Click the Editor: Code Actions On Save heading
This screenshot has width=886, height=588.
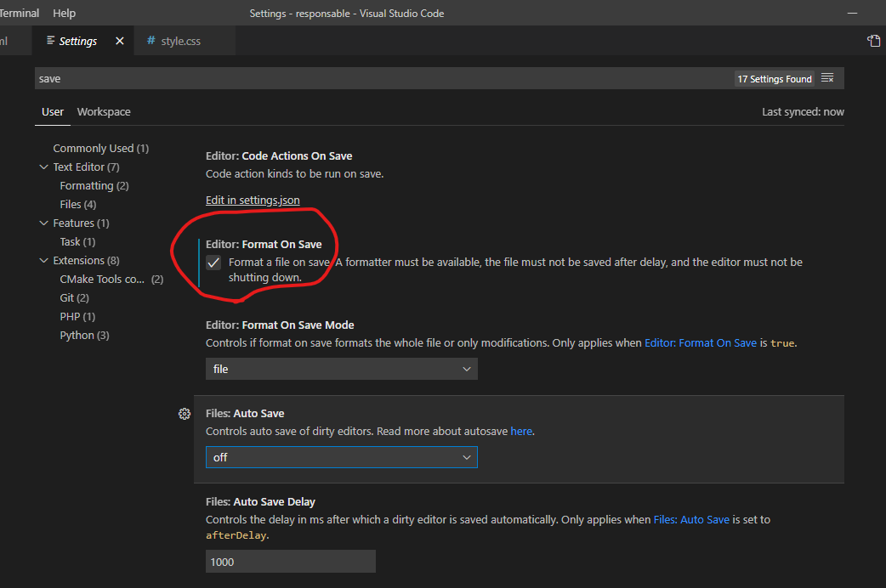[279, 155]
